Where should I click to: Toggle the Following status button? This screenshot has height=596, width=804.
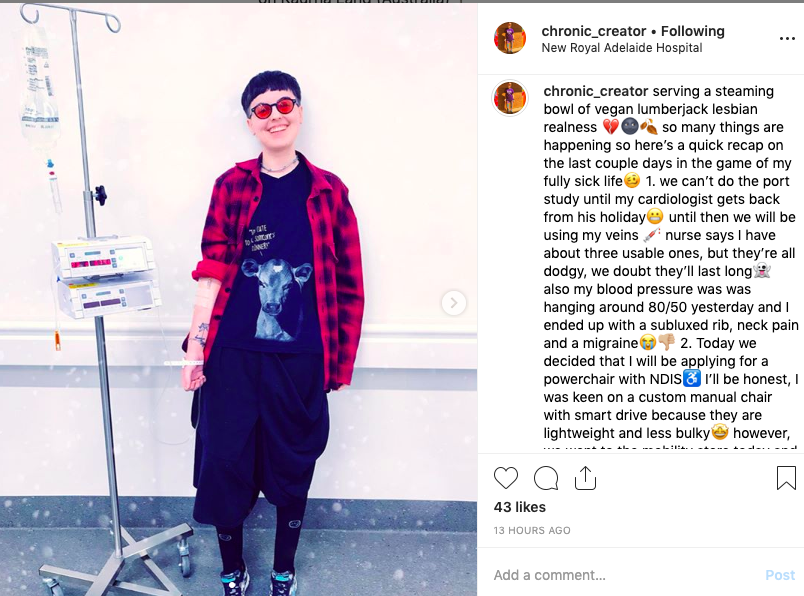pyautogui.click(x=692, y=31)
